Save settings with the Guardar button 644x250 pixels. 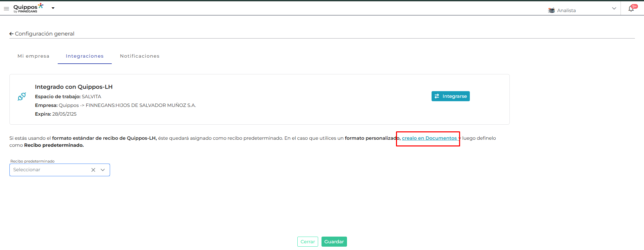pyautogui.click(x=334, y=242)
